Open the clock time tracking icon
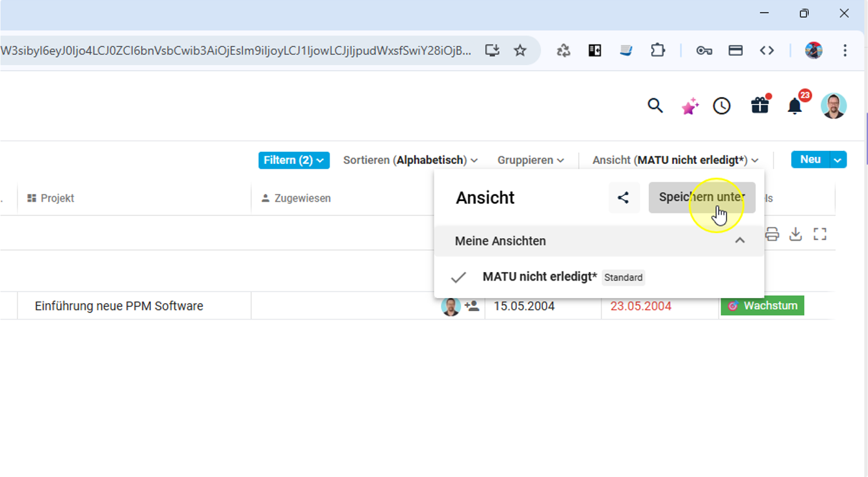Screen dimensions: 868x477 click(x=722, y=105)
